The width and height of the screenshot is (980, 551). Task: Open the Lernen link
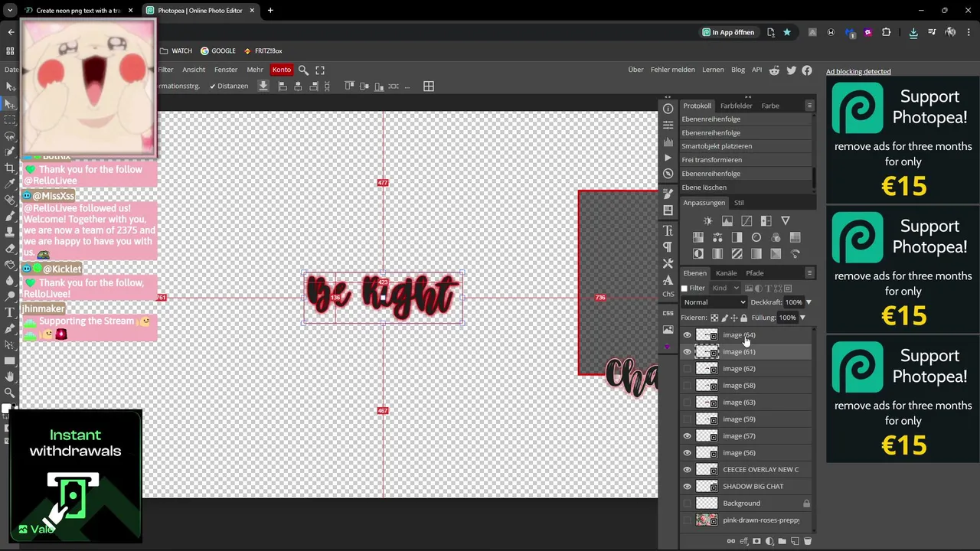pos(713,70)
